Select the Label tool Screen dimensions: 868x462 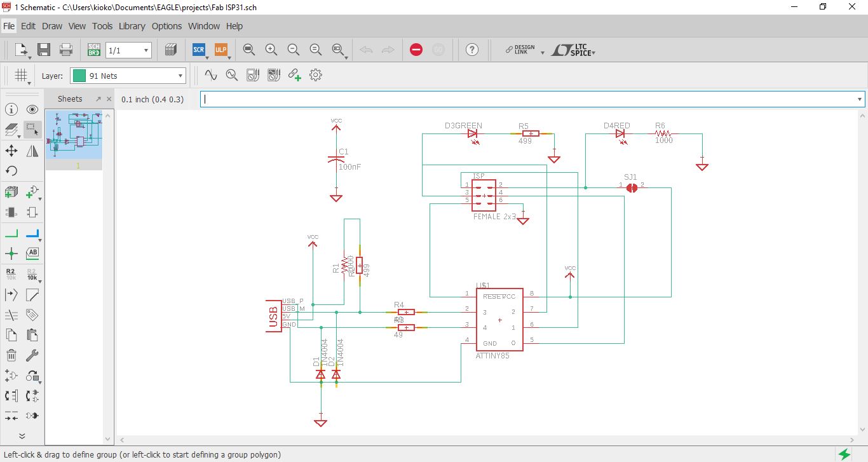[x=32, y=253]
